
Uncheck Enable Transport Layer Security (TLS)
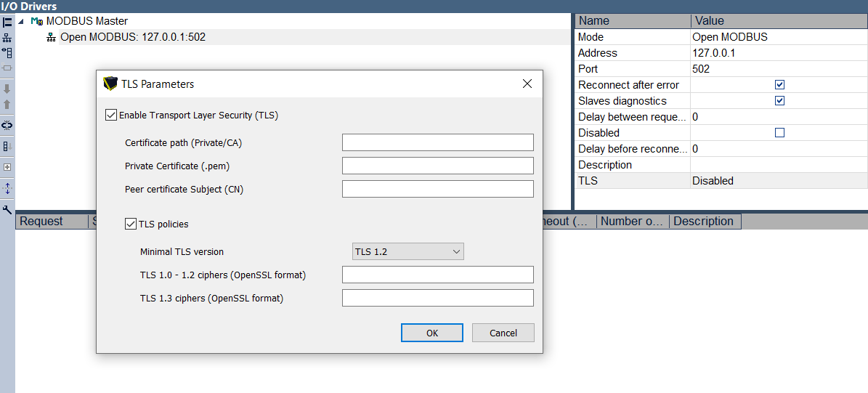click(x=110, y=115)
